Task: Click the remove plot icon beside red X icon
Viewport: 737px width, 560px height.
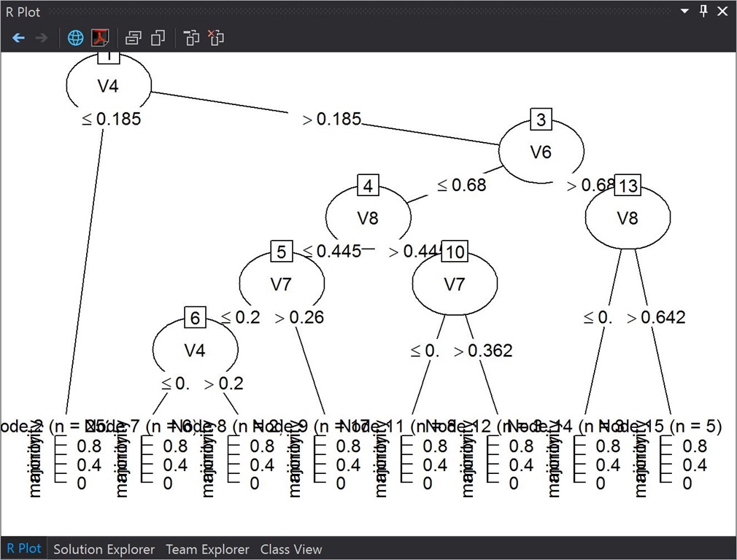Action: pos(191,38)
